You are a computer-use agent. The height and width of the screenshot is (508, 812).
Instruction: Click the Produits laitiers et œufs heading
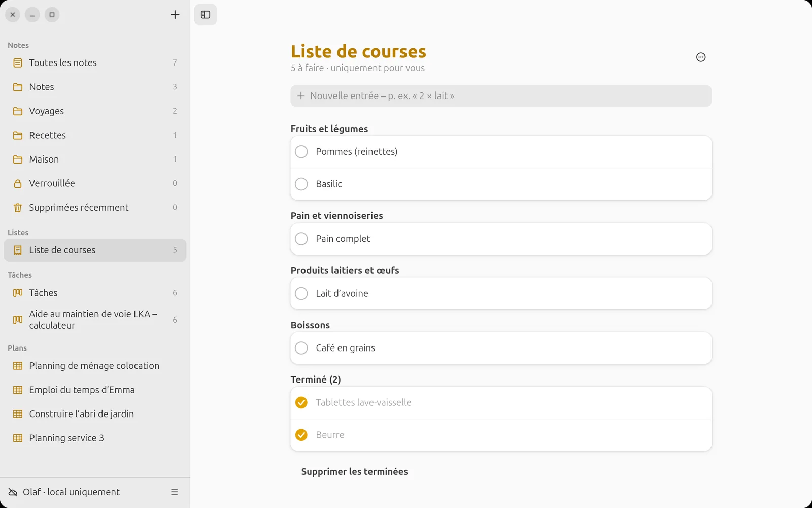[345, 271]
